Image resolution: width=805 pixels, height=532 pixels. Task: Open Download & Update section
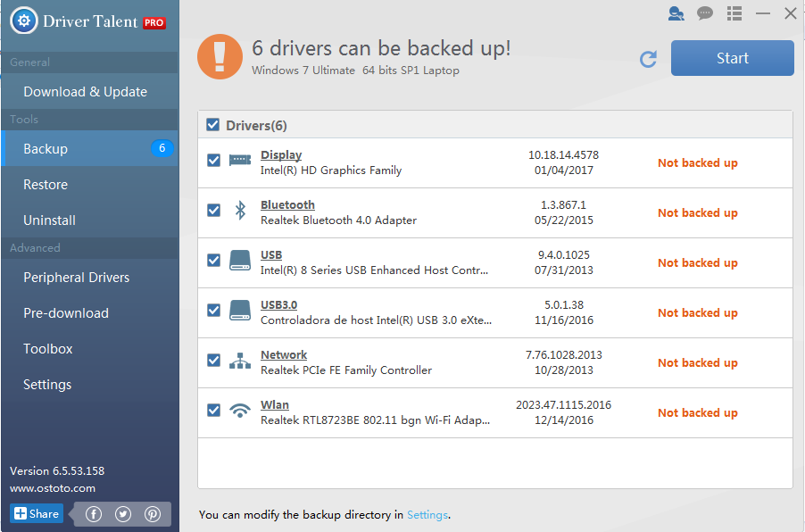(x=90, y=91)
